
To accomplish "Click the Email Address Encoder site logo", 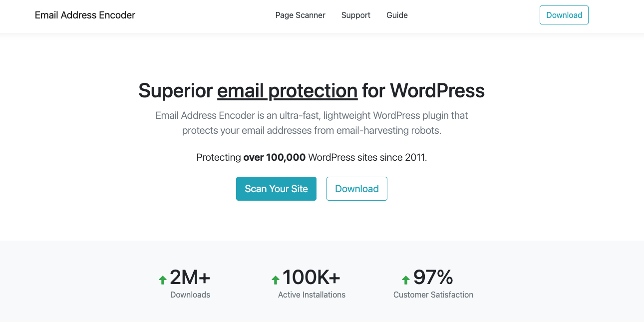I will point(85,15).
